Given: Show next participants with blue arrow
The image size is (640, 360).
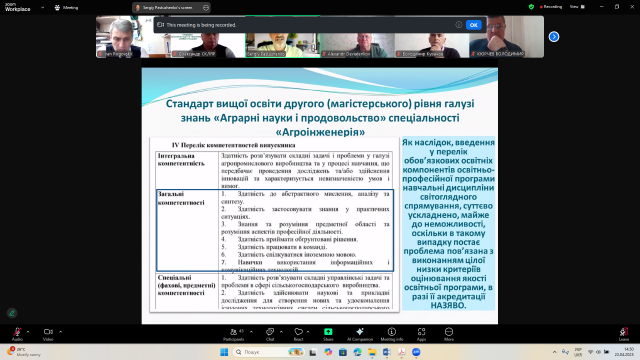Looking at the screenshot, I should pos(553,37).
